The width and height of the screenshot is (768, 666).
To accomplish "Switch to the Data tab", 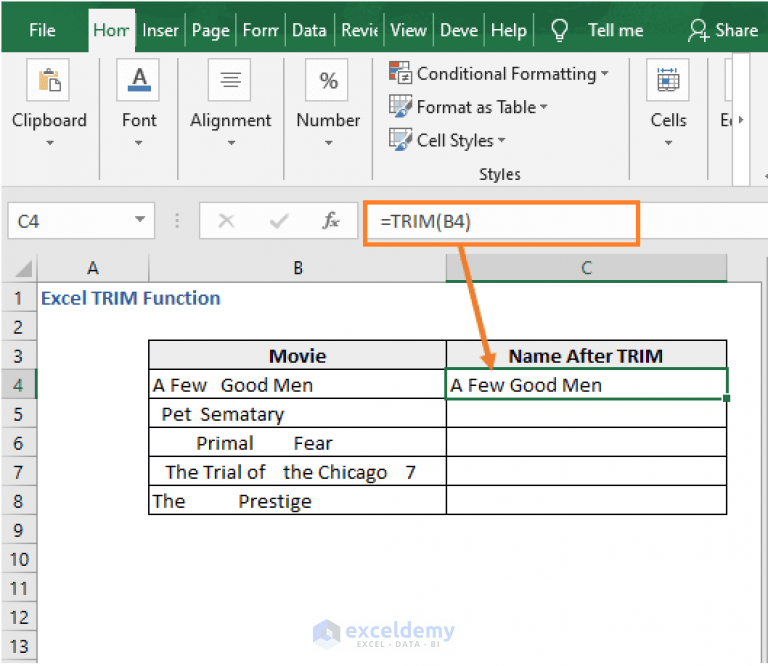I will tap(309, 30).
